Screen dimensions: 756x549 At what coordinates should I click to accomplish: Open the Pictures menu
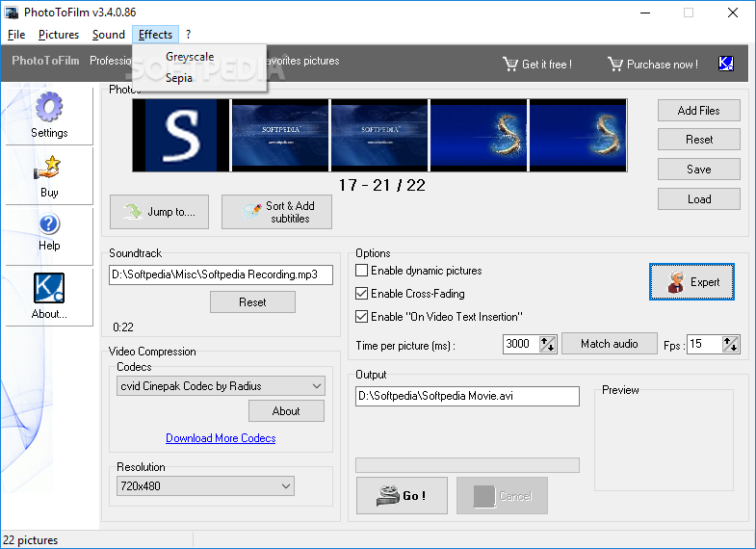click(59, 35)
